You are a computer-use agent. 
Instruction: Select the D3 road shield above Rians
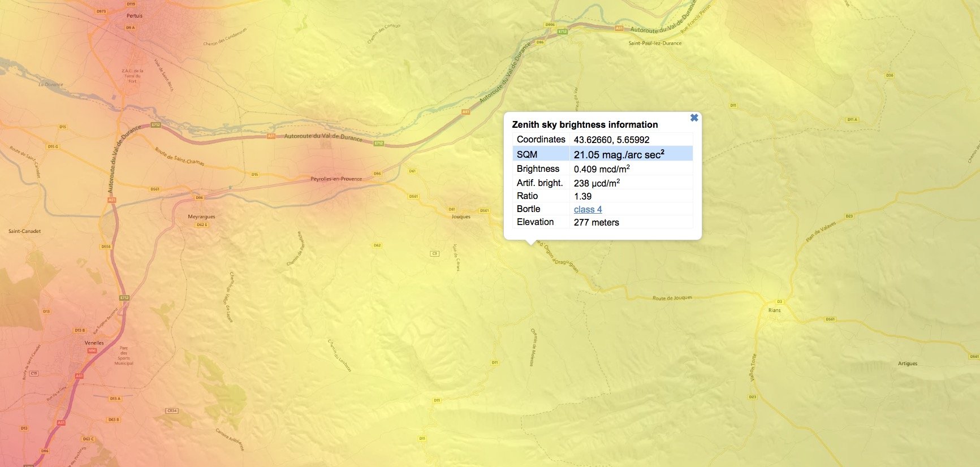point(779,301)
